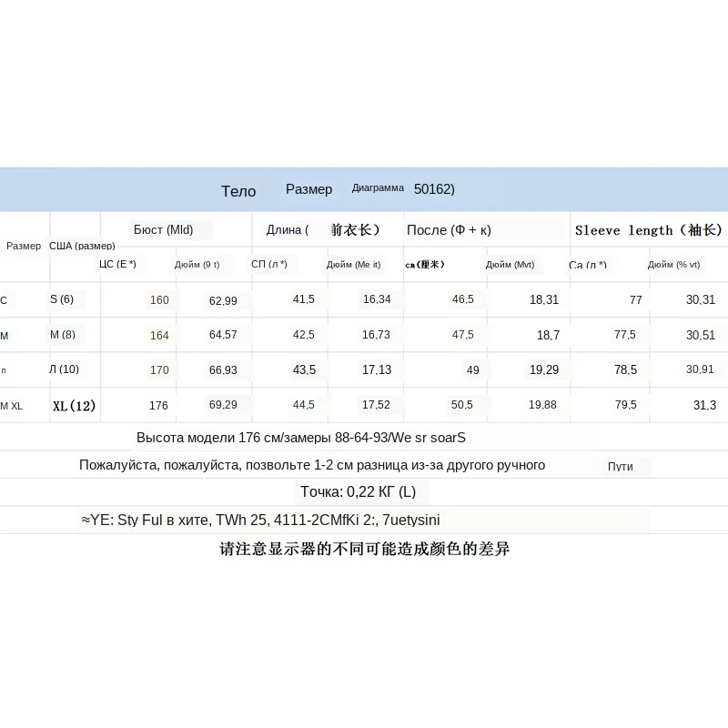Click the inch value '31,3'
The width and height of the screenshot is (728, 728).
[x=704, y=405]
